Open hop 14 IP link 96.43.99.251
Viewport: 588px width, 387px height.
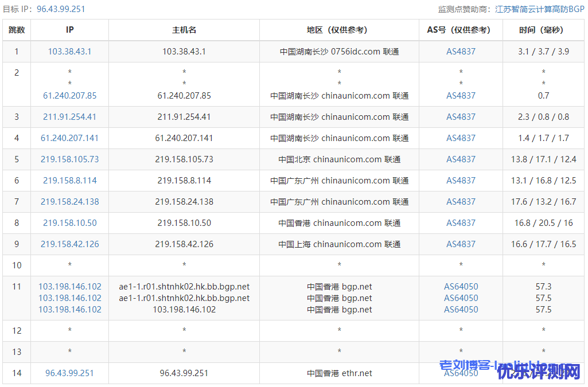69,373
